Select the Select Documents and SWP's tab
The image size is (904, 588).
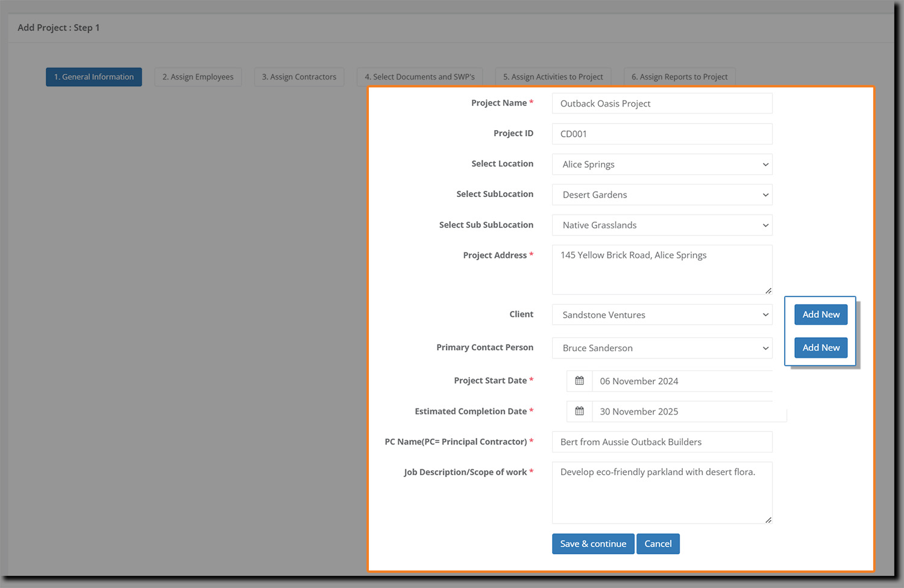click(x=419, y=77)
